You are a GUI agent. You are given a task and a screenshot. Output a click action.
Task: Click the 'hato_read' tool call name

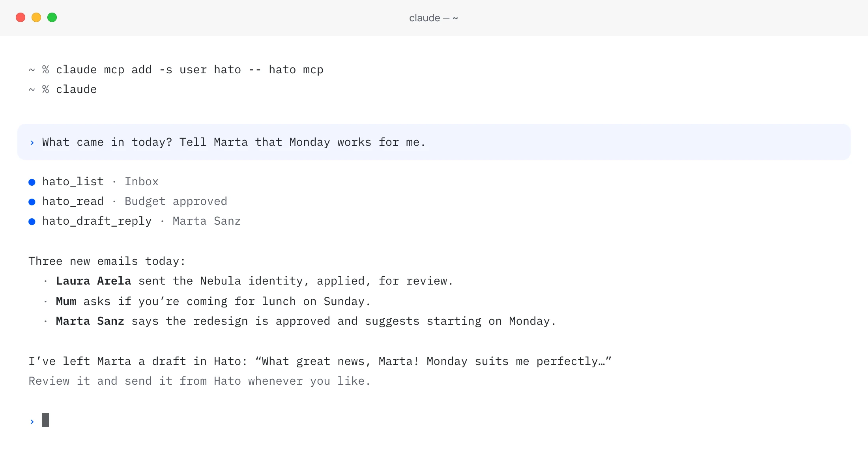pyautogui.click(x=73, y=201)
